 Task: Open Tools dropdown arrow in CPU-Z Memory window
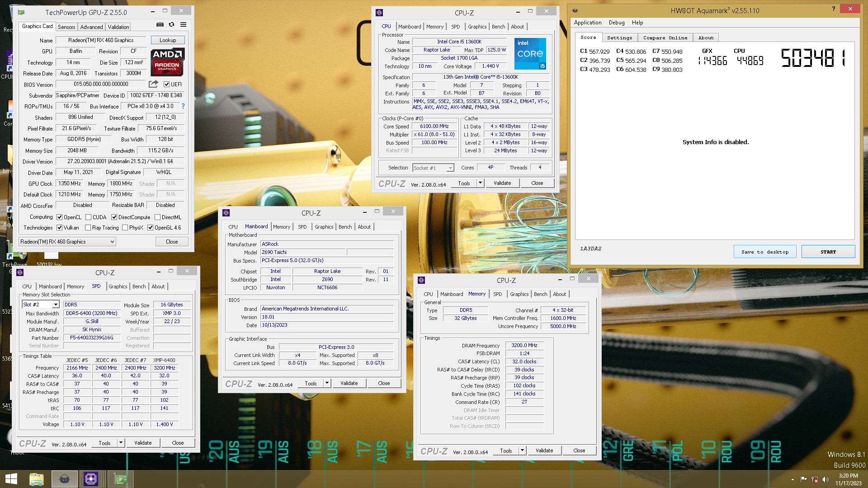coord(523,450)
